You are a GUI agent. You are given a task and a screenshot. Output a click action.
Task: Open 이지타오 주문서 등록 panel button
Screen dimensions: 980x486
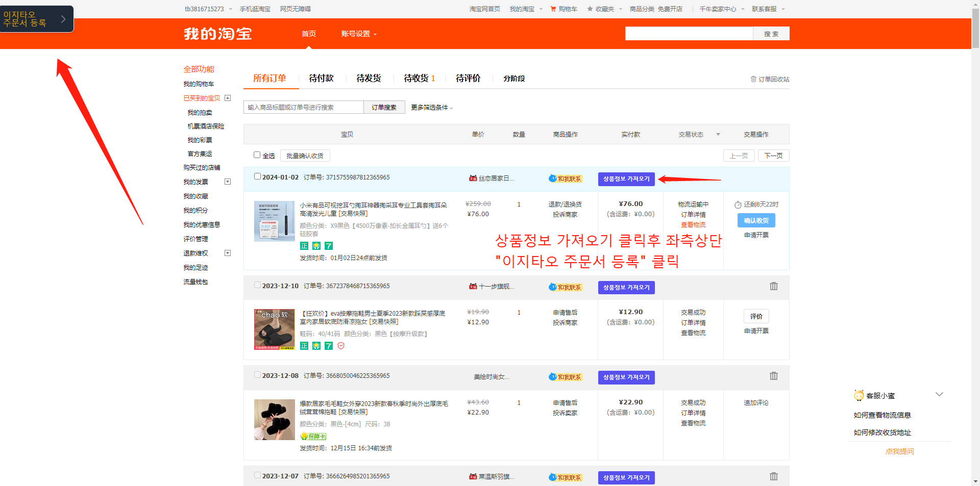[x=37, y=19]
